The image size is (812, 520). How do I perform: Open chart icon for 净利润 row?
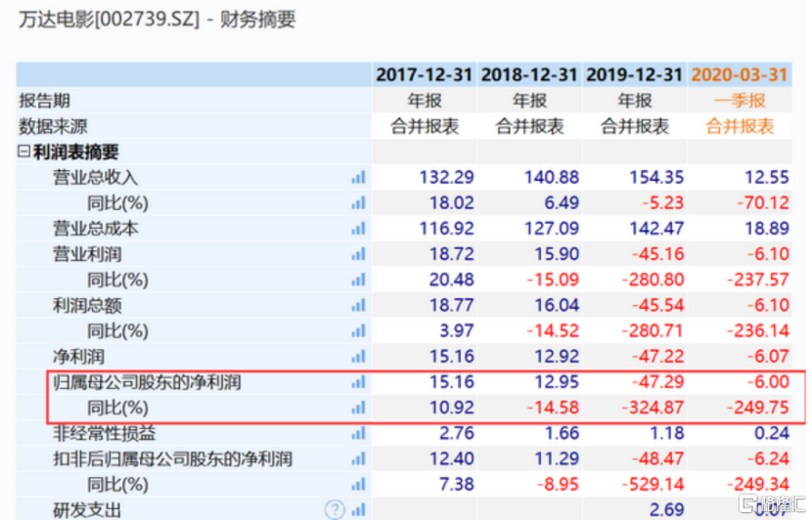(x=358, y=357)
